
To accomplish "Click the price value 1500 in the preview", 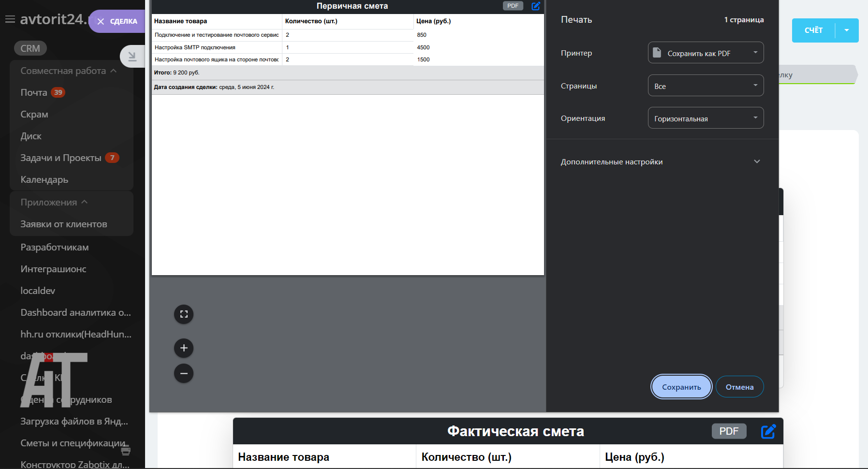I will [x=423, y=59].
